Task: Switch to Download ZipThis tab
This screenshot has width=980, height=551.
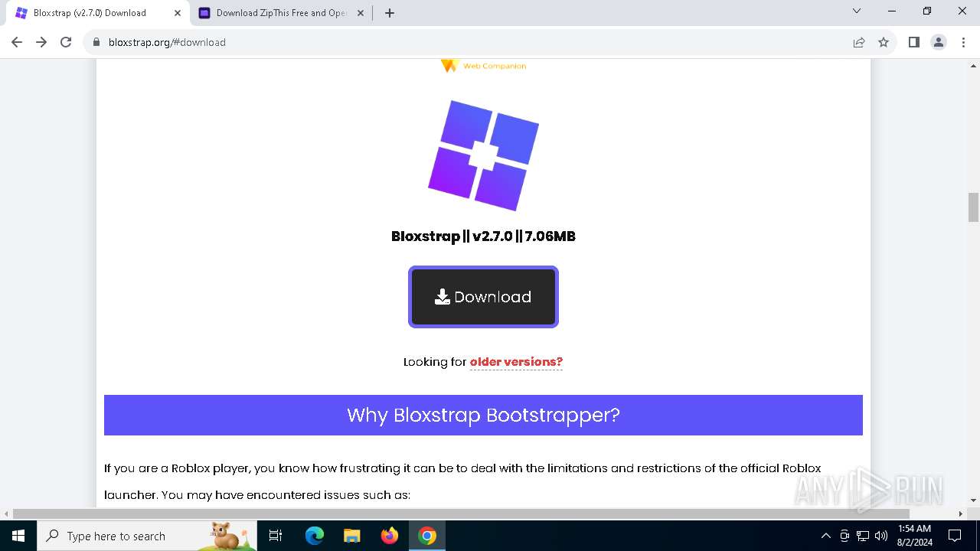Action: 280,13
